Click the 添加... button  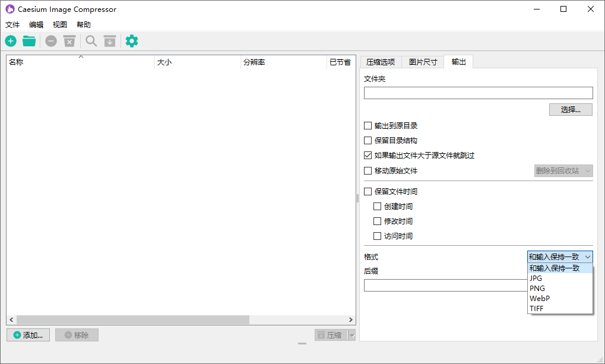(x=28, y=335)
